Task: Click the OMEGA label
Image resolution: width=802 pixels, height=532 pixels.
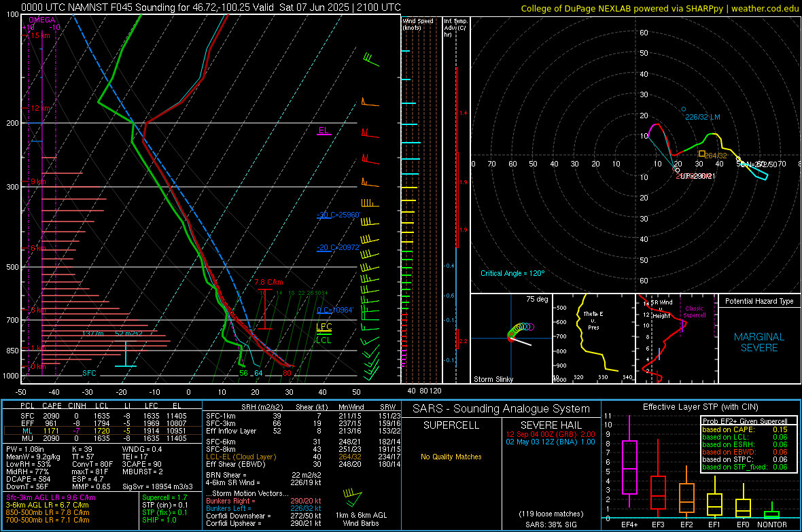Action: (42, 20)
